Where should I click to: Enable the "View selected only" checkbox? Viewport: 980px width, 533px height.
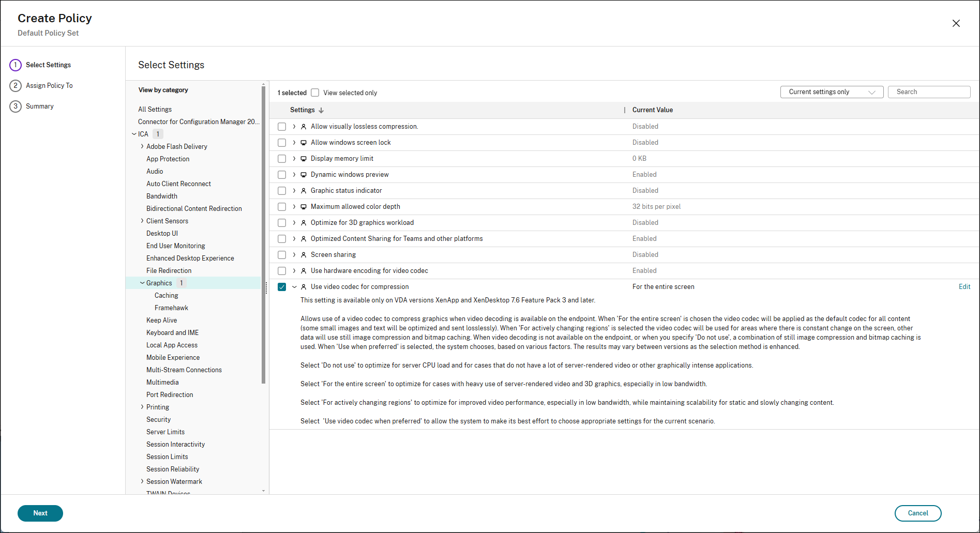315,92
